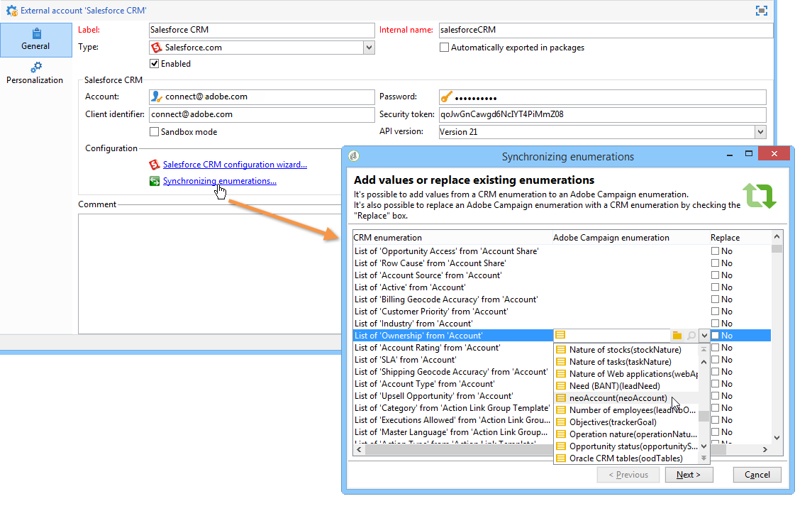Open the General tab icon
The image size is (812, 506).
36,33
